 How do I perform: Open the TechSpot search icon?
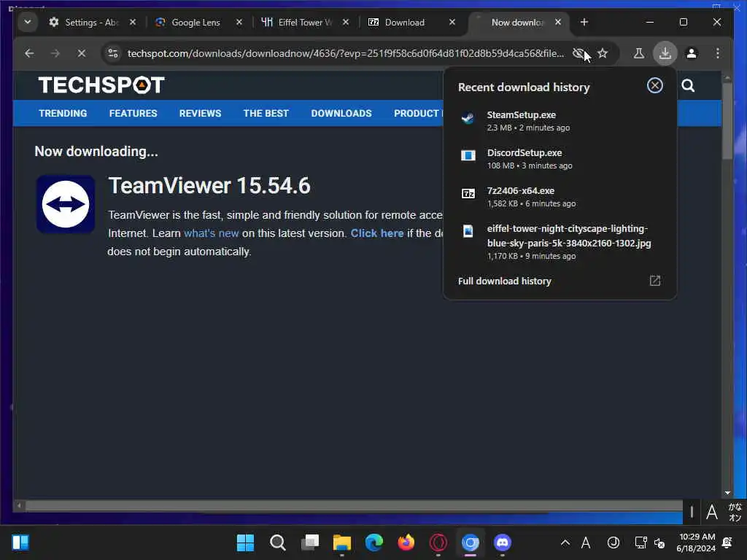coord(688,86)
